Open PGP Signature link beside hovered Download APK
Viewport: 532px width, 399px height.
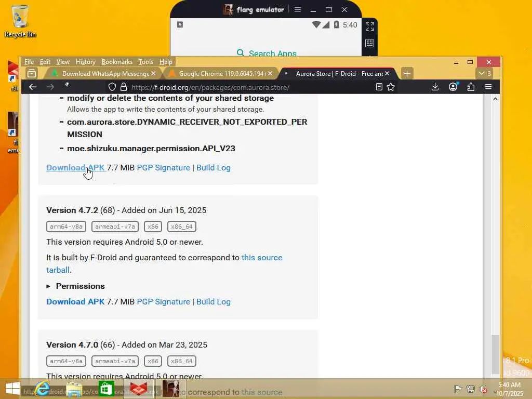163,168
